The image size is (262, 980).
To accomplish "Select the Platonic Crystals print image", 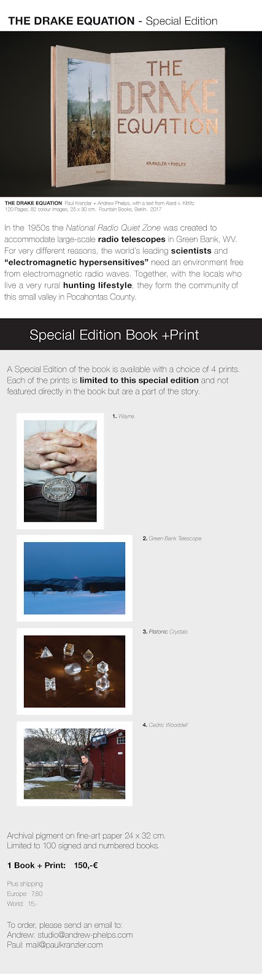I will click(74, 671).
